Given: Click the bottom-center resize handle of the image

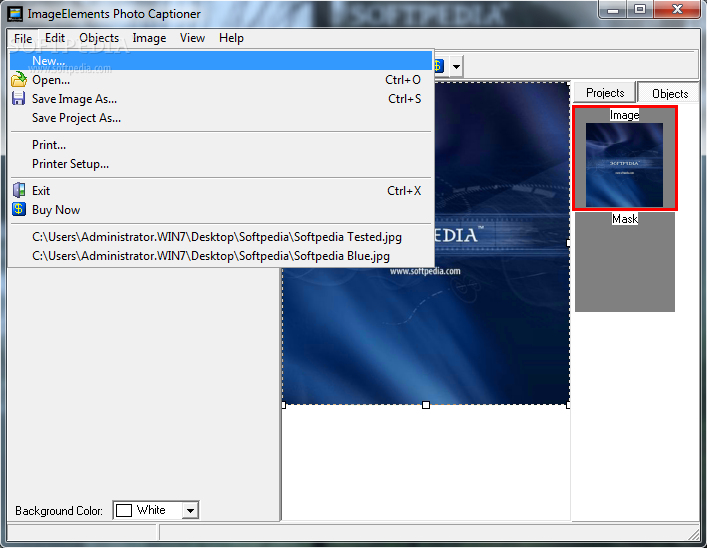Looking at the screenshot, I should tap(426, 405).
